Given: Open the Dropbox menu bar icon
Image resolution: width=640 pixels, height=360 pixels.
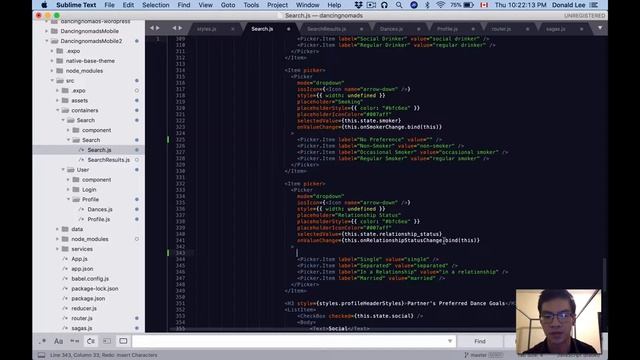Looking at the screenshot, I should click(358, 5).
